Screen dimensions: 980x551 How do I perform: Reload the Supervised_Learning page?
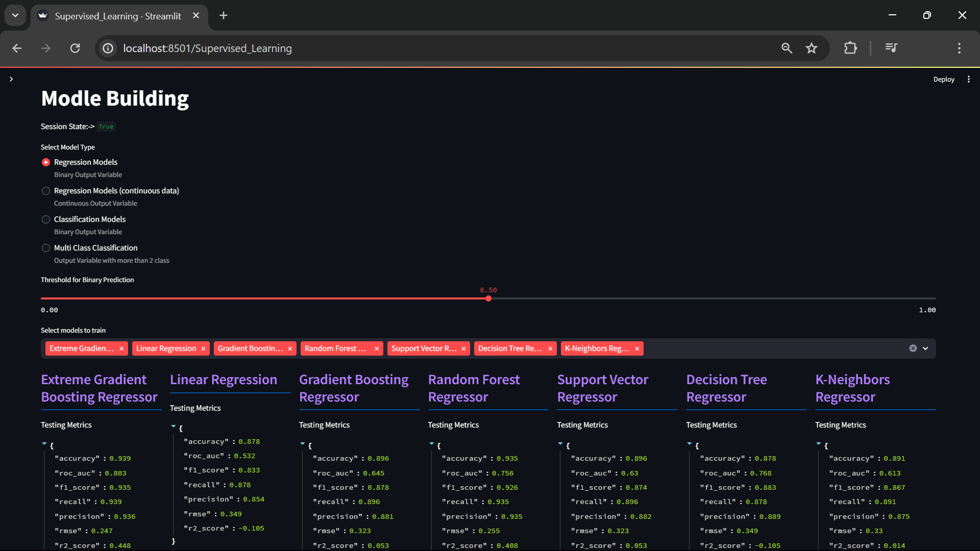[x=75, y=48]
